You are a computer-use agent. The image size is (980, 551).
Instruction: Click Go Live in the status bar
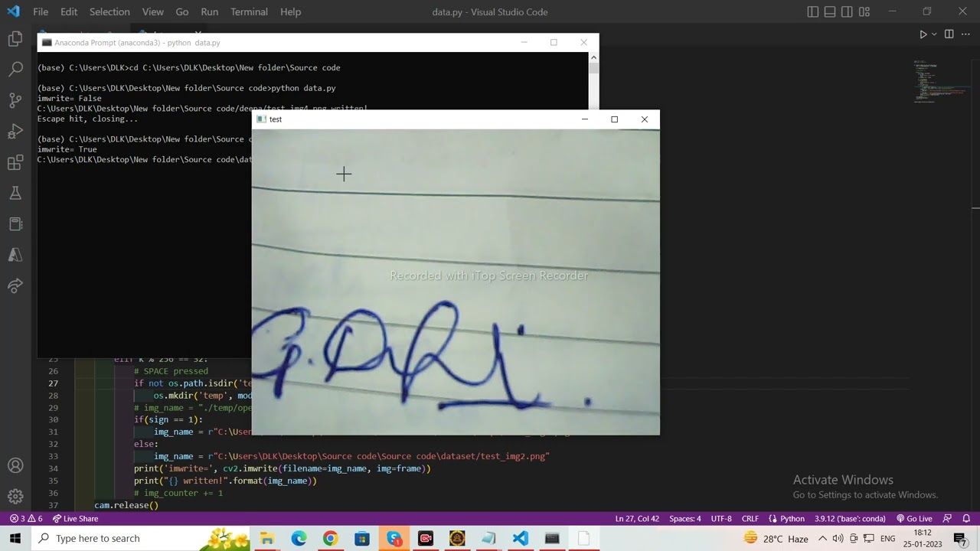914,519
